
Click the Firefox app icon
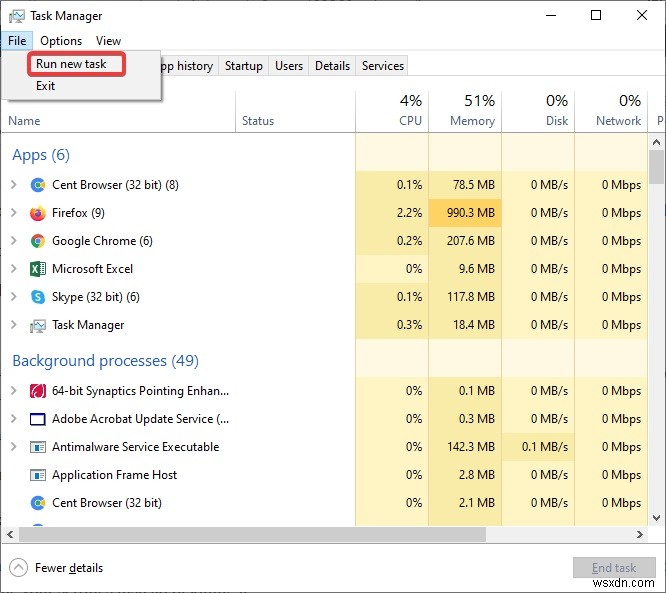click(38, 213)
